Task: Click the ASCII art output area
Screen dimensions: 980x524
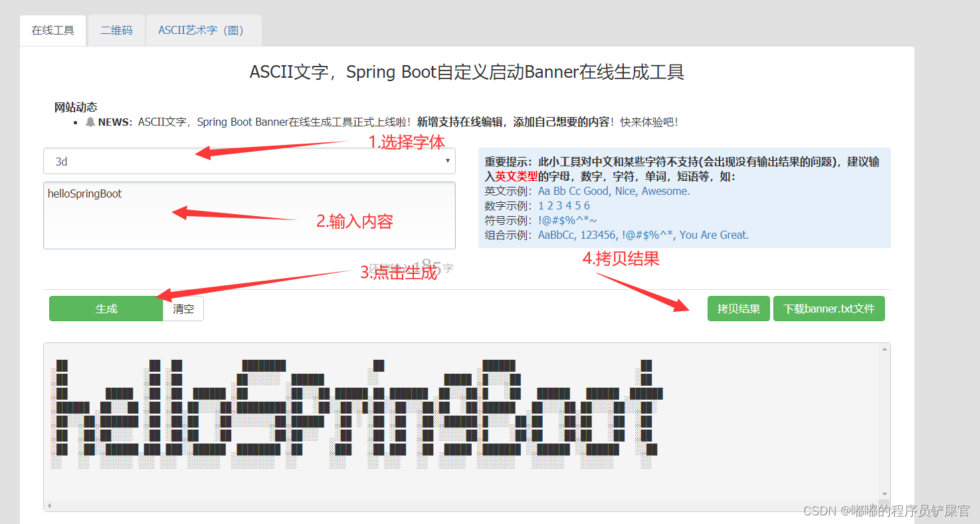Action: point(462,422)
